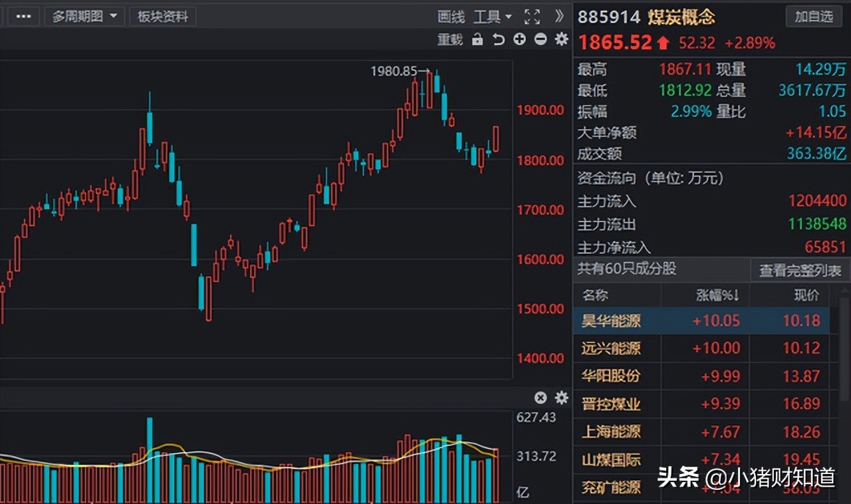851x504 pixels.
Task: Open 查看完整列表 full stock list
Action: click(x=800, y=271)
